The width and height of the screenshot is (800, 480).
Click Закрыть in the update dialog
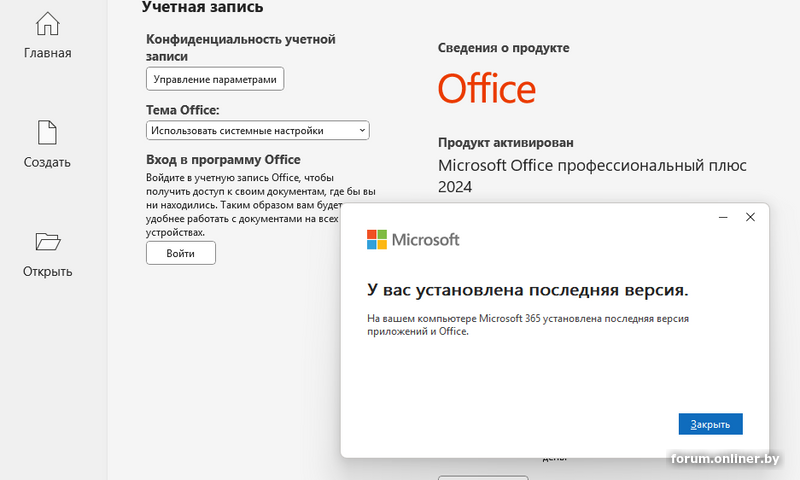point(710,424)
